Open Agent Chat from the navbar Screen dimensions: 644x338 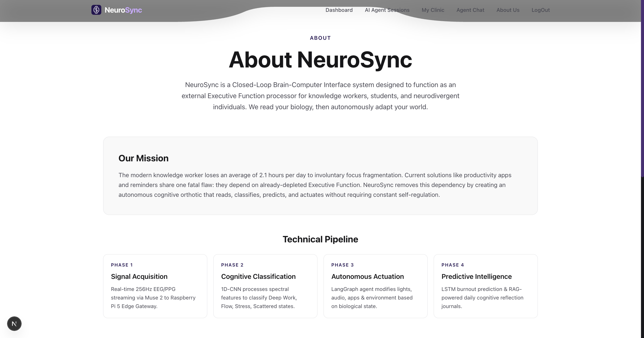coord(470,10)
